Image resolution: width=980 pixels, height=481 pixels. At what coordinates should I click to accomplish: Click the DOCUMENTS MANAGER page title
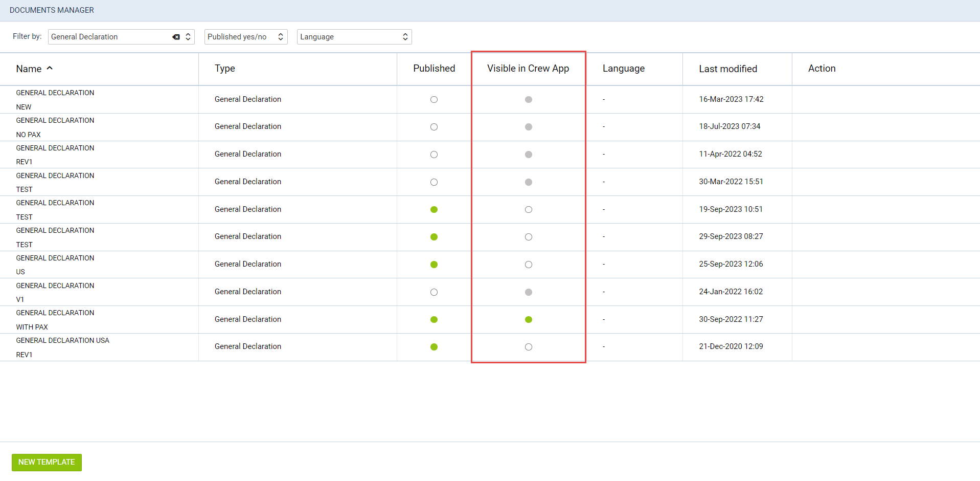pos(52,10)
